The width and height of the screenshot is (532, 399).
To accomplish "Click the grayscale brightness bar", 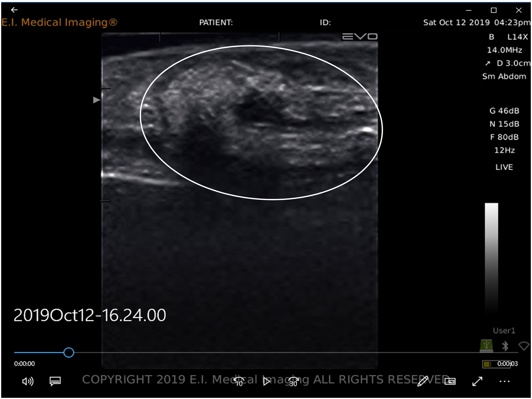I will click(x=491, y=258).
